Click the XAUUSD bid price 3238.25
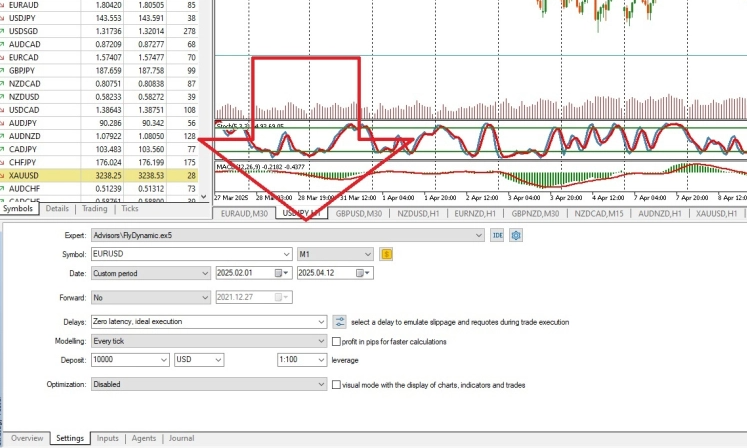Image resolution: width=747 pixels, height=448 pixels. pos(108,176)
